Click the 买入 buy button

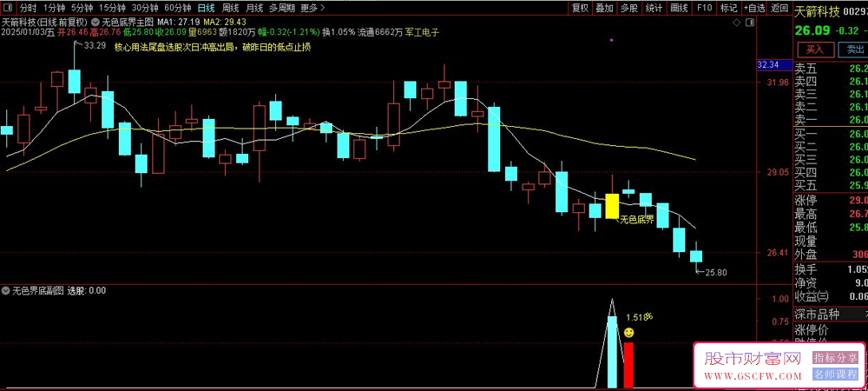click(815, 50)
